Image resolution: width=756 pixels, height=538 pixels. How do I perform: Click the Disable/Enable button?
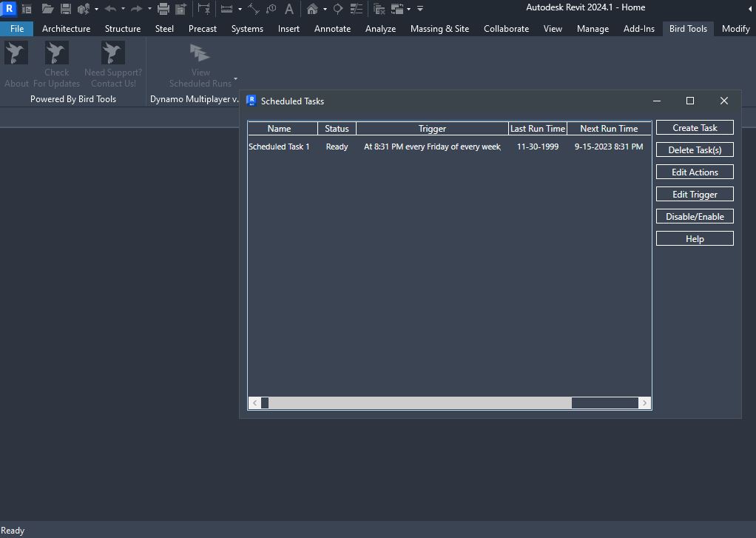[695, 216]
